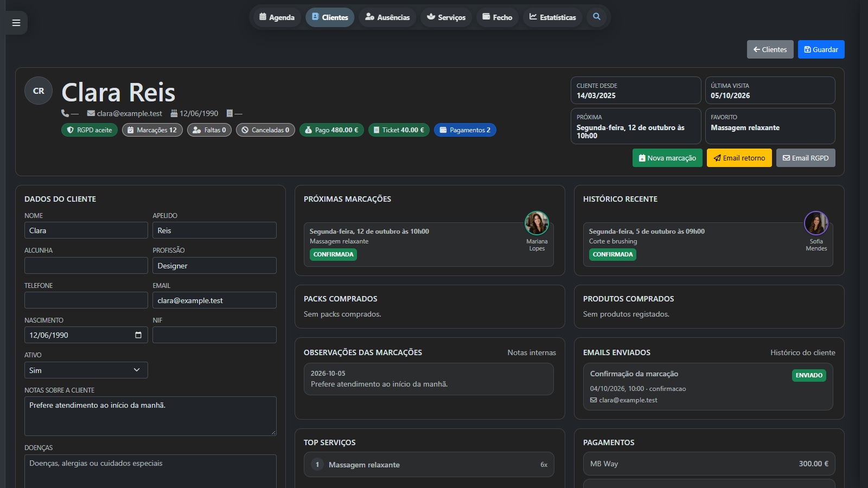Go back to Clientes list button
The image size is (868, 488).
[770, 49]
